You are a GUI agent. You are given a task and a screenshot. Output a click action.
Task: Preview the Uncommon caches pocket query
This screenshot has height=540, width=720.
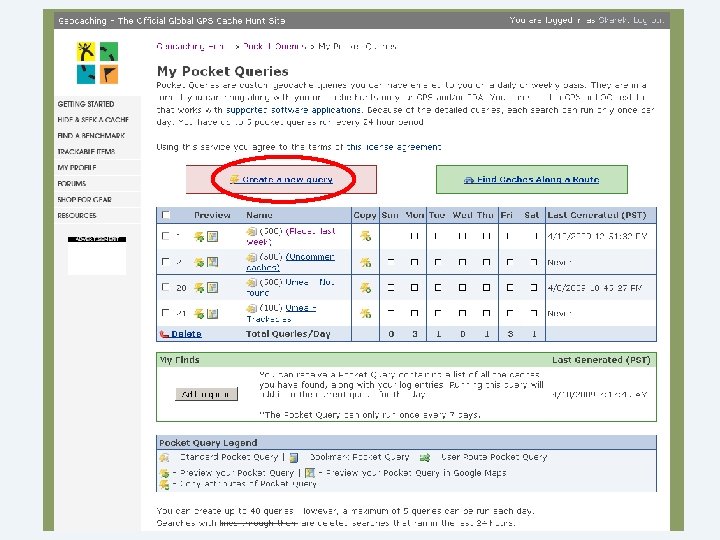(x=199, y=262)
